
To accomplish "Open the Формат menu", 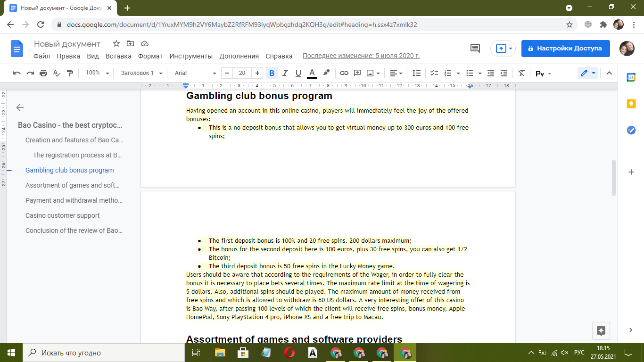I will pos(150,56).
